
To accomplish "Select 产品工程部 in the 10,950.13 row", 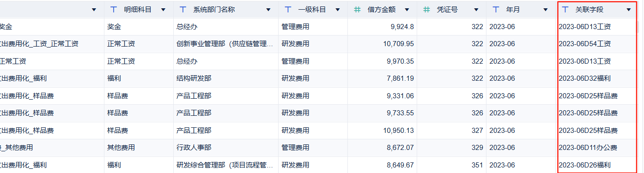I will [x=194, y=131].
